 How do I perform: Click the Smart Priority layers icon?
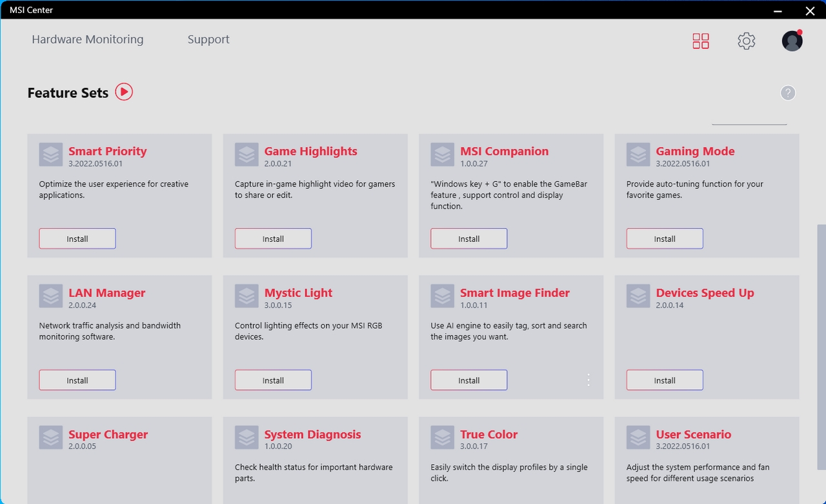point(51,155)
